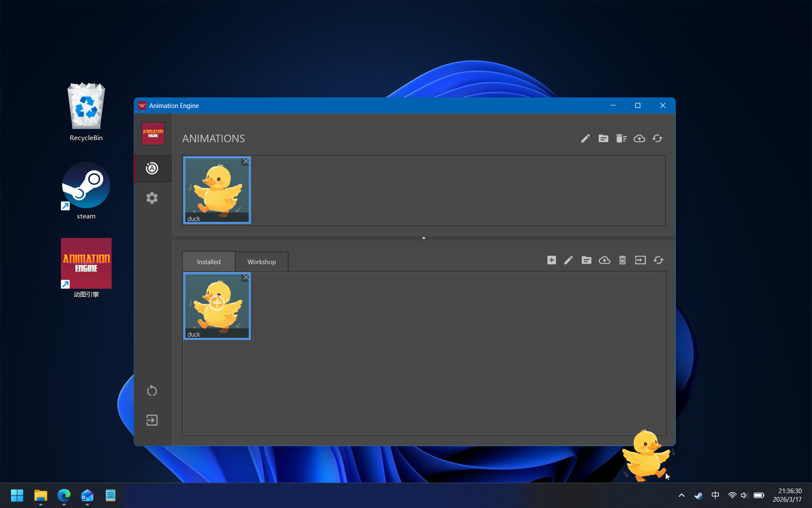Image resolution: width=812 pixels, height=508 pixels.
Task: Click the restart icon at sidebar bottom
Action: (152, 390)
